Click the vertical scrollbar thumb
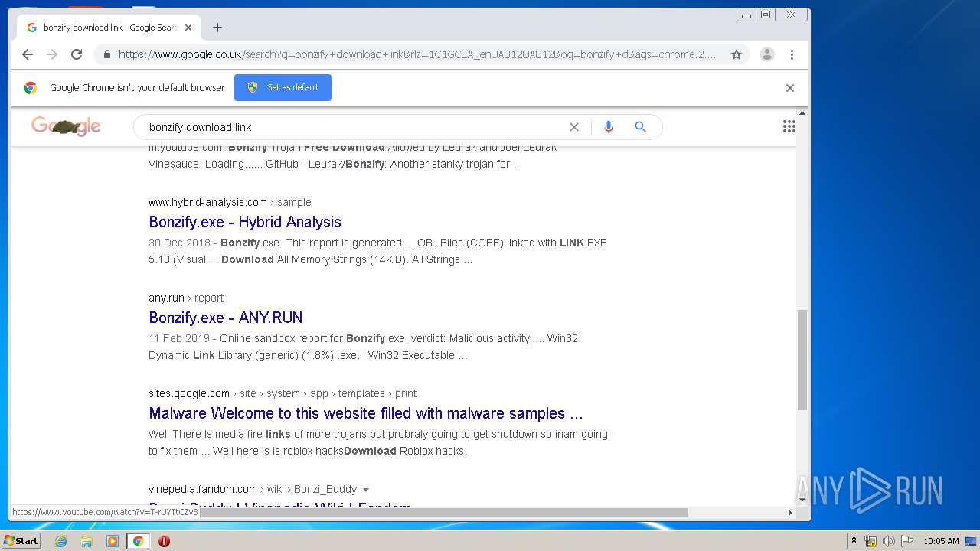Image resolution: width=980 pixels, height=551 pixels. coord(802,360)
